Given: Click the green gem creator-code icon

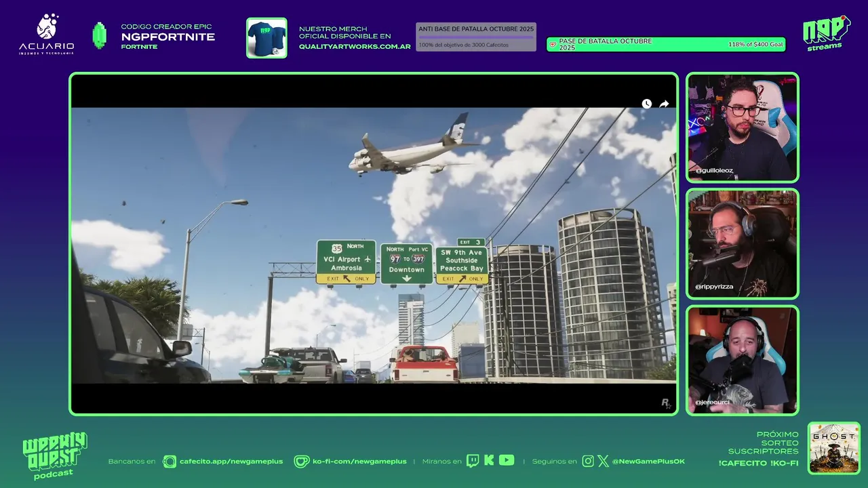Looking at the screenshot, I should (x=100, y=35).
